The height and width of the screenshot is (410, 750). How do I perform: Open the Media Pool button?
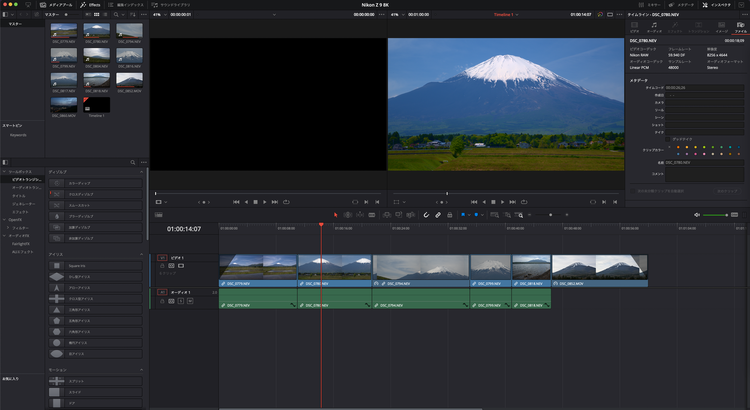click(52, 5)
